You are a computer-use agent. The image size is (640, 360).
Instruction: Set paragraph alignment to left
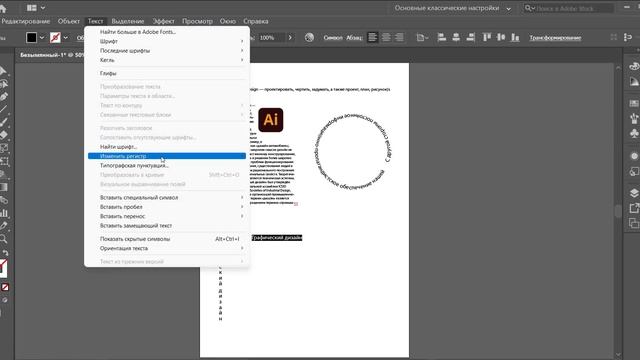click(x=372, y=38)
